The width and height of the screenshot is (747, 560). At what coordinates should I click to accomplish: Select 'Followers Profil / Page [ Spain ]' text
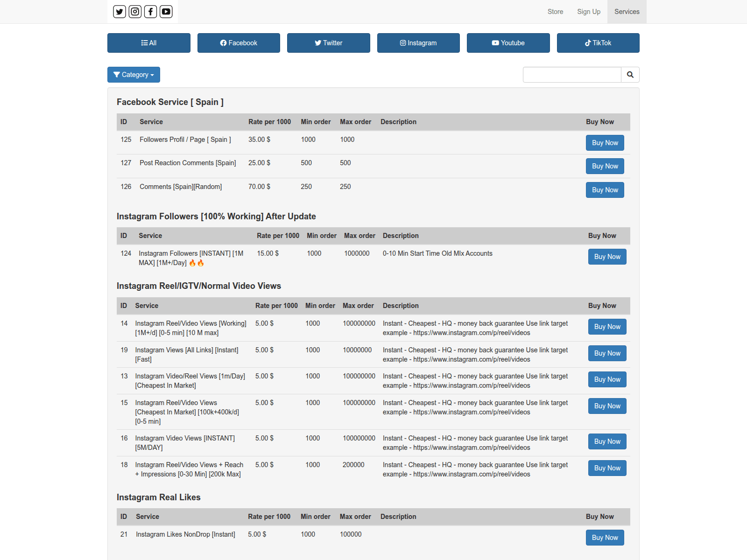coord(185,140)
